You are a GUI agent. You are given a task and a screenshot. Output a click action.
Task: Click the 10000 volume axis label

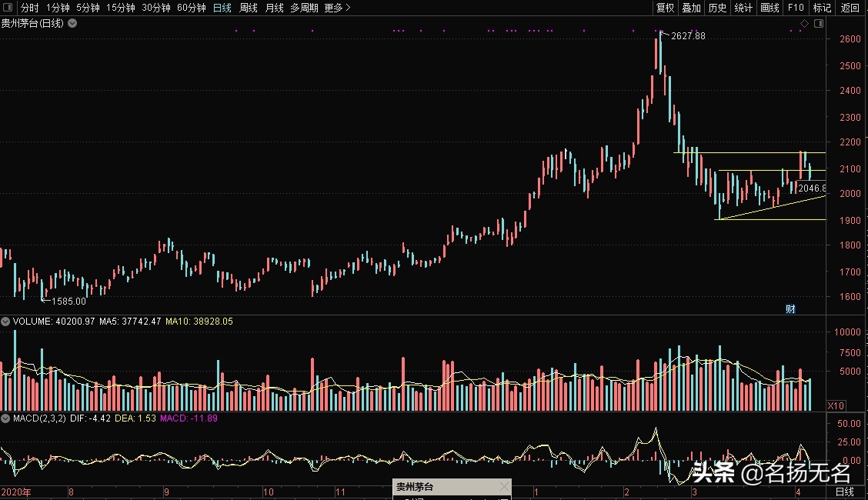(x=847, y=332)
